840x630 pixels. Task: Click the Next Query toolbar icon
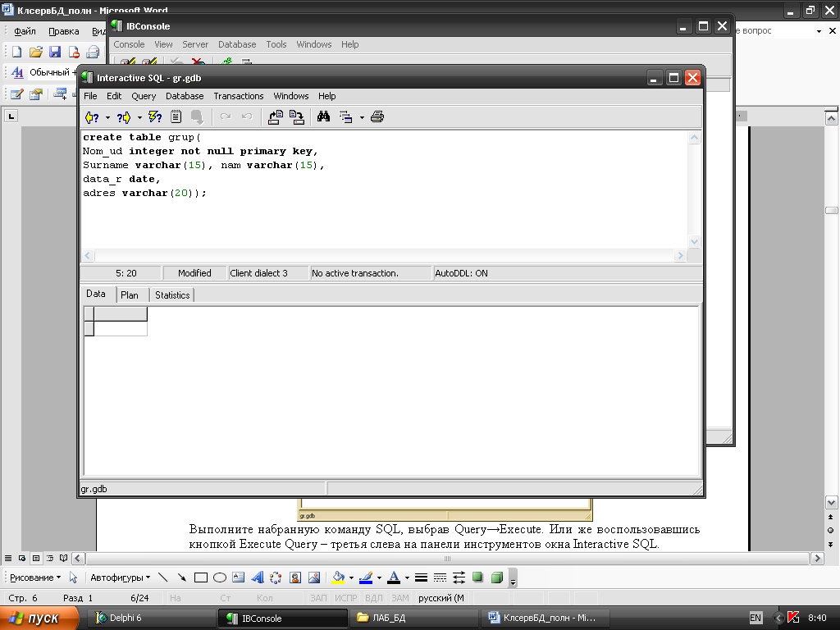pos(124,116)
